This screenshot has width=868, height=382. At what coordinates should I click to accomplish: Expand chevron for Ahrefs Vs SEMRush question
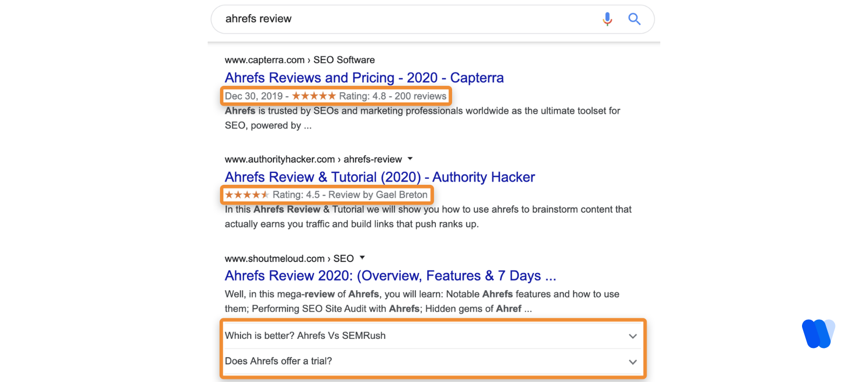(x=633, y=336)
